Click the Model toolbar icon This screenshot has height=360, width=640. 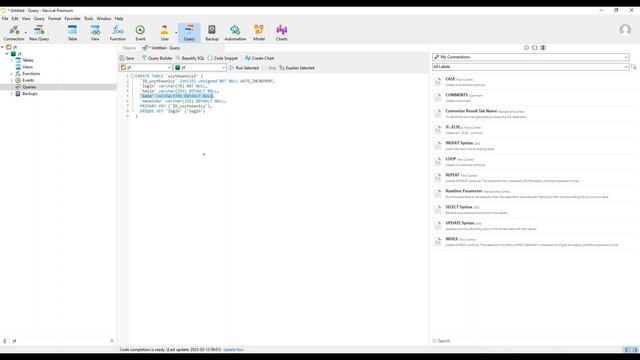(259, 33)
